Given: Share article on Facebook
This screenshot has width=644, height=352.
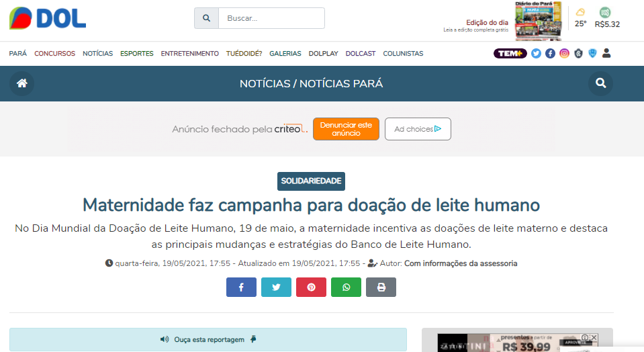Looking at the screenshot, I should [241, 288].
